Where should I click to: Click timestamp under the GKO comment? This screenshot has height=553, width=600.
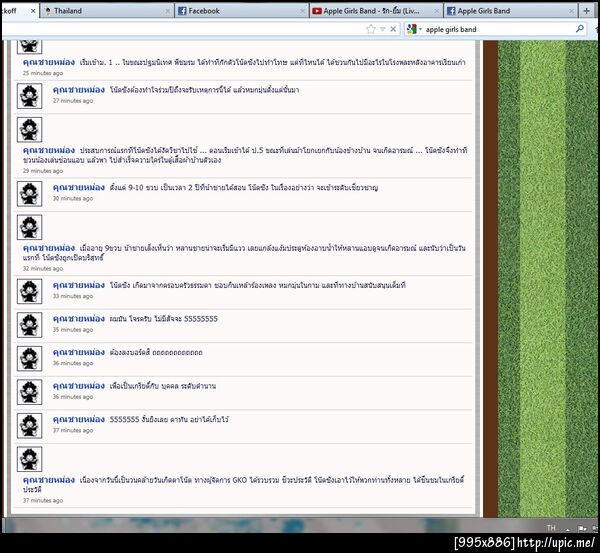coord(43,501)
